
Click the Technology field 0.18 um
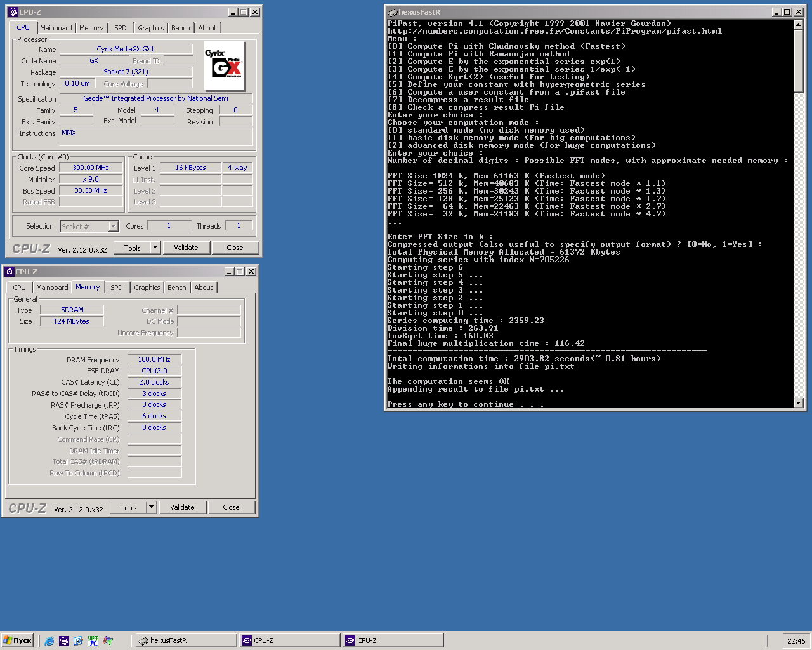[x=77, y=84]
